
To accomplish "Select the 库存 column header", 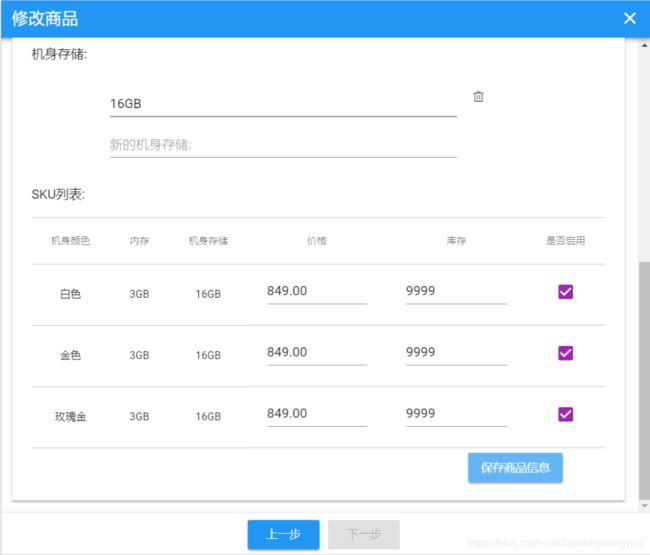I will pos(456,241).
